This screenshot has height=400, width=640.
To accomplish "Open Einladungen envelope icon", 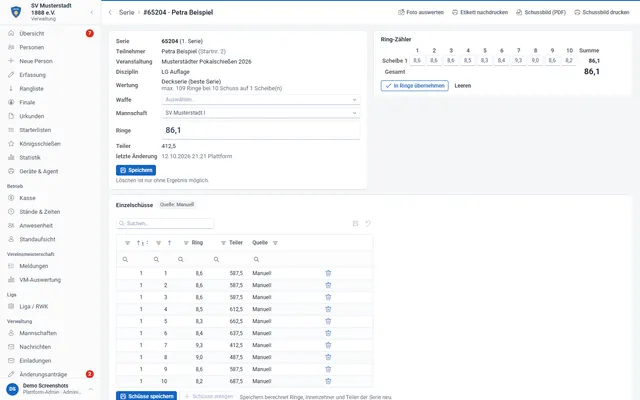I will [x=11, y=360].
